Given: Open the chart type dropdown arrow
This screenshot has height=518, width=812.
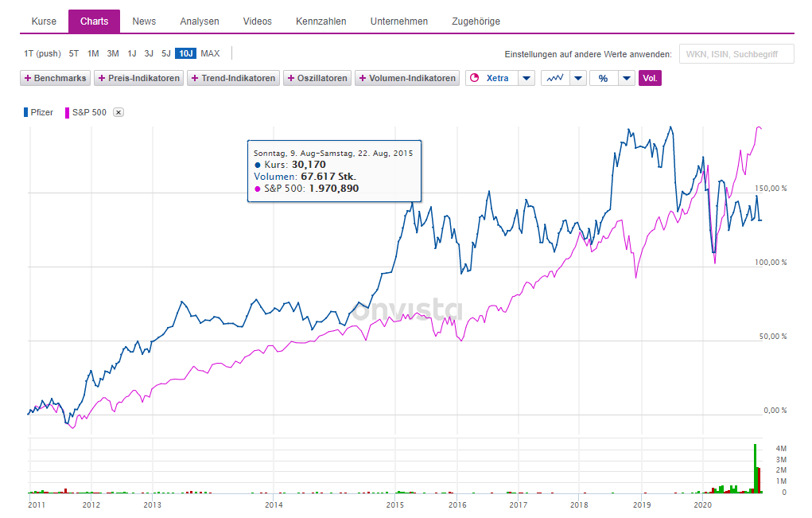Looking at the screenshot, I should coord(578,78).
